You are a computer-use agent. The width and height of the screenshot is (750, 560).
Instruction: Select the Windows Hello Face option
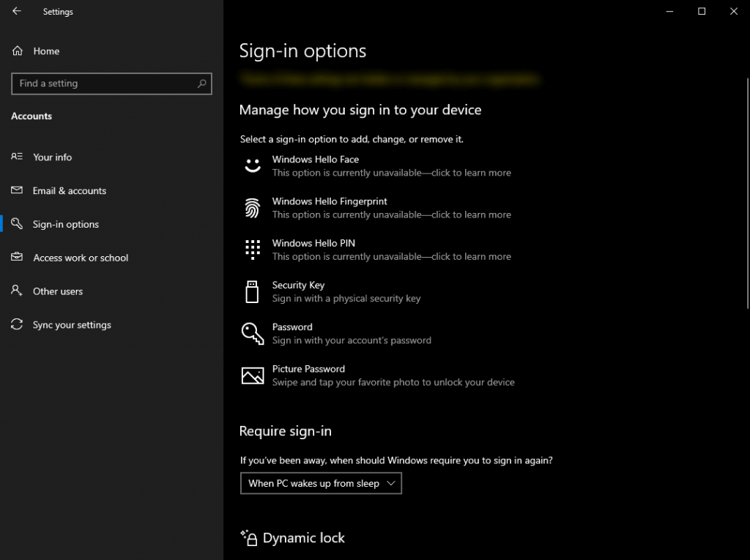coord(377,166)
